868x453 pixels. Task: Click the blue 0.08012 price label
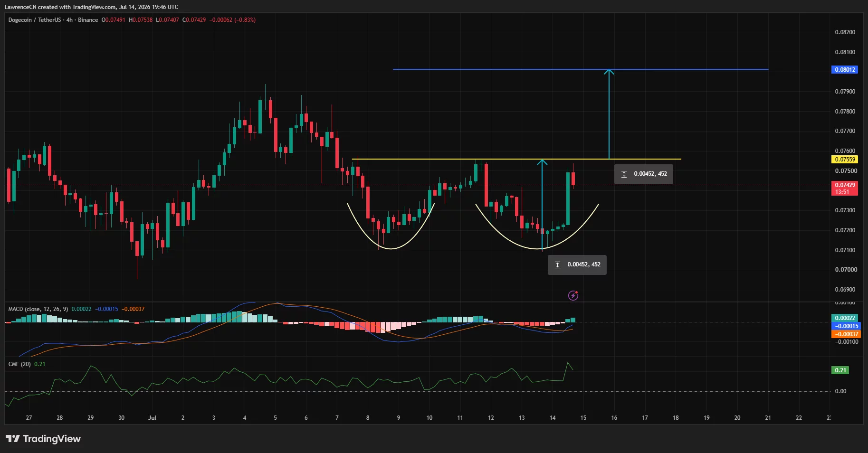point(845,70)
